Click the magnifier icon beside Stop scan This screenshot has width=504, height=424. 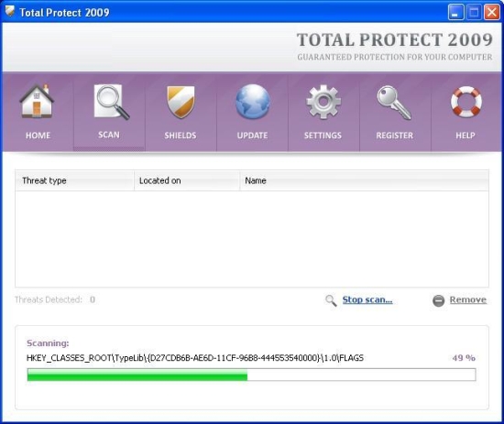tap(331, 300)
